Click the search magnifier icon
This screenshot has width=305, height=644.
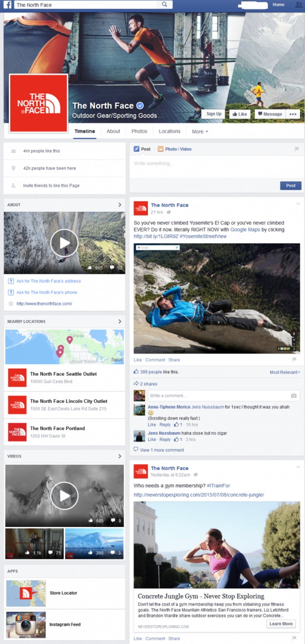[164, 5]
